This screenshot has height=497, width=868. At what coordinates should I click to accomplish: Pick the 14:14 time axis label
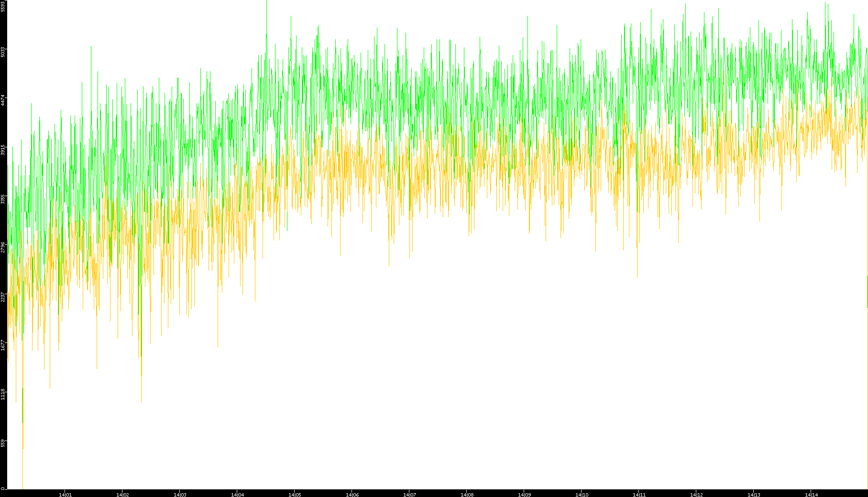pos(811,495)
